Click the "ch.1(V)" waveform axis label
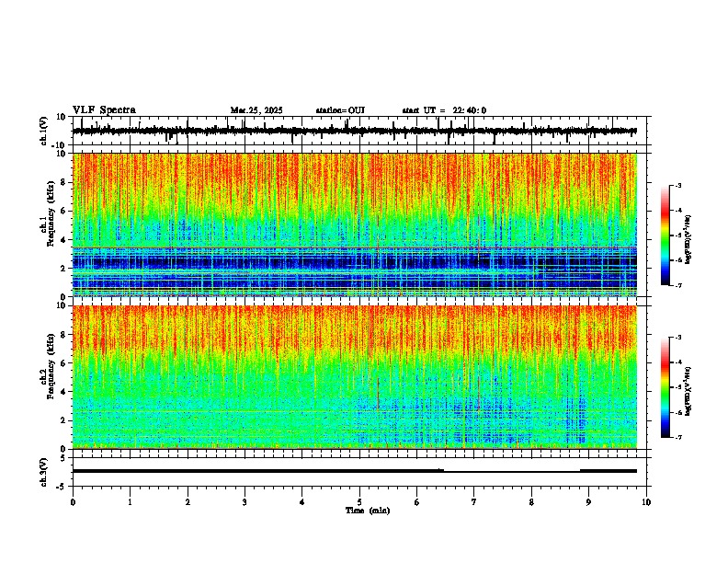 point(44,131)
